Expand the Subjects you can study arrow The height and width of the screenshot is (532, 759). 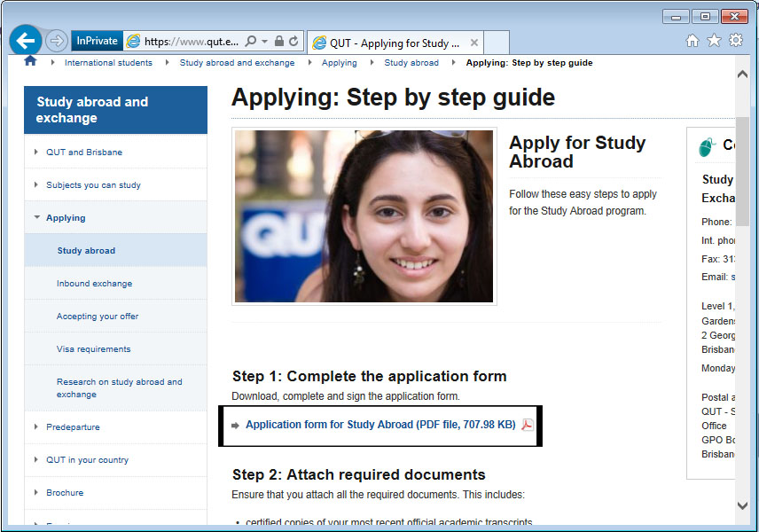click(35, 185)
